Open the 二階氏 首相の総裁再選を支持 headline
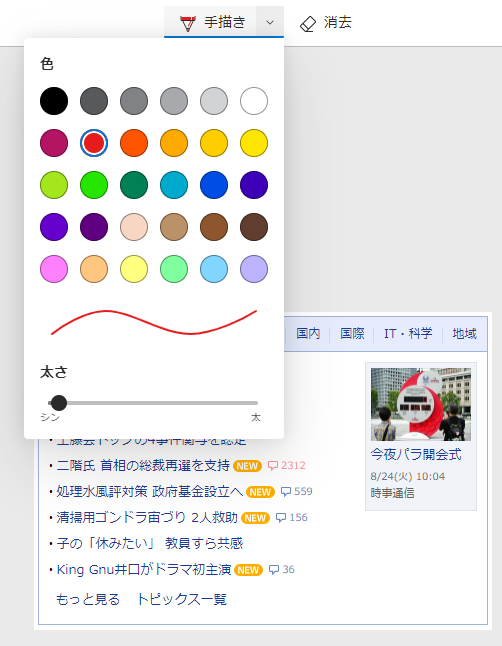502x646 pixels. (143, 466)
